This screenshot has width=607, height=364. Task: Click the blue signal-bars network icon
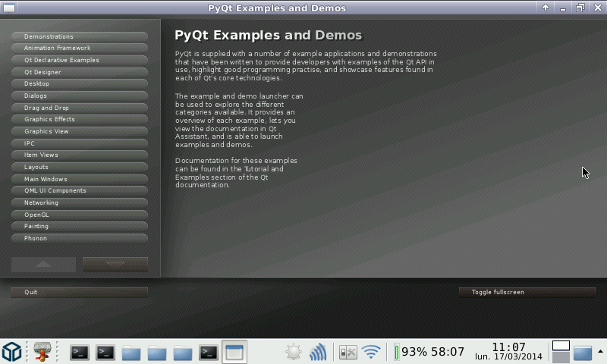tap(318, 352)
